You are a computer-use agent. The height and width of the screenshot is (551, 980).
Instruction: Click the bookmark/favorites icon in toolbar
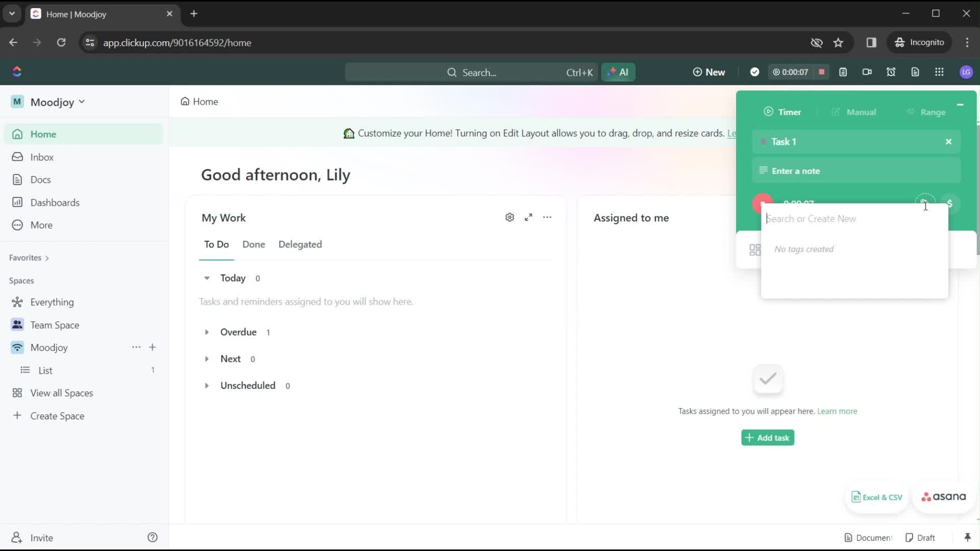coord(839,42)
